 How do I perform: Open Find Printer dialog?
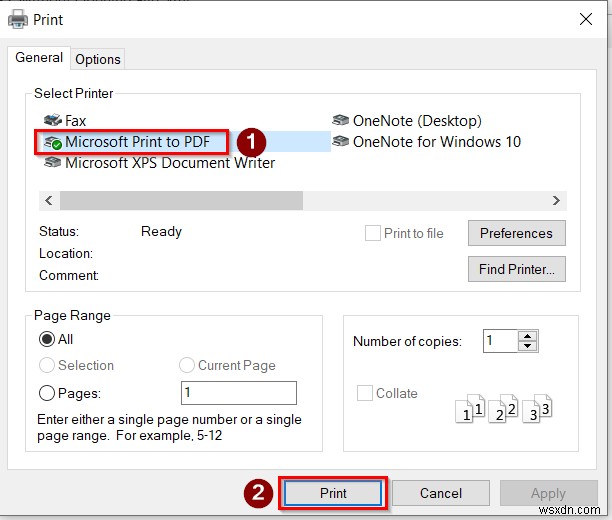pyautogui.click(x=516, y=269)
